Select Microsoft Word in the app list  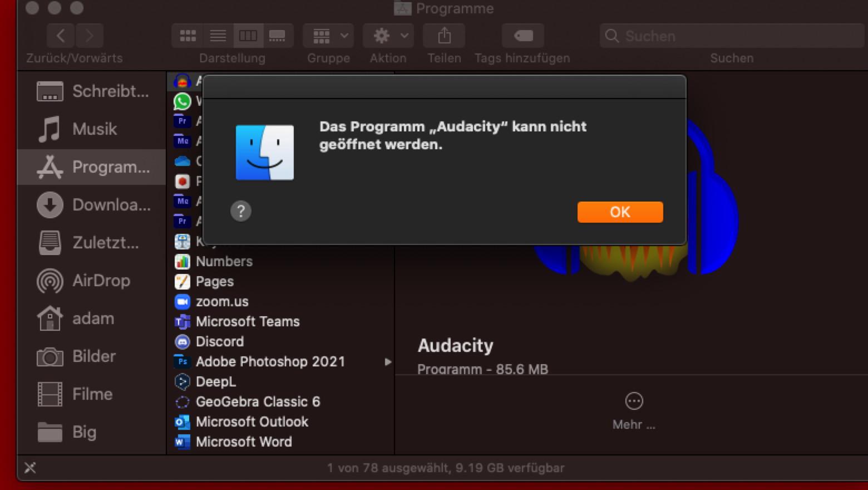click(x=280, y=442)
